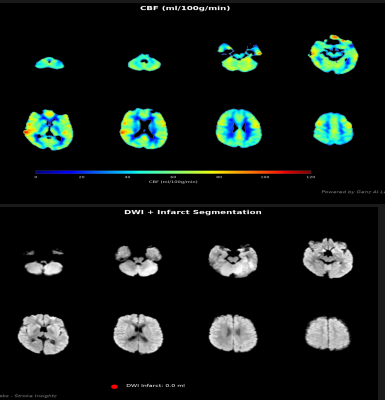Click the '120' label on color scale
This screenshot has height=400, width=385.
pos(311,177)
